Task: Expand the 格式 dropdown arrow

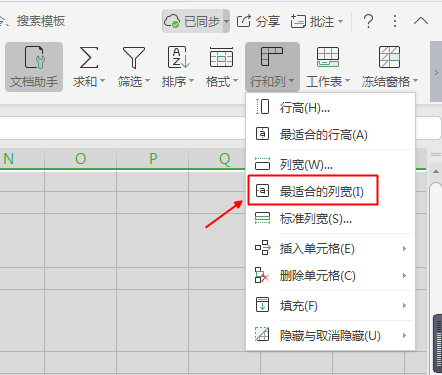Action: (235, 81)
